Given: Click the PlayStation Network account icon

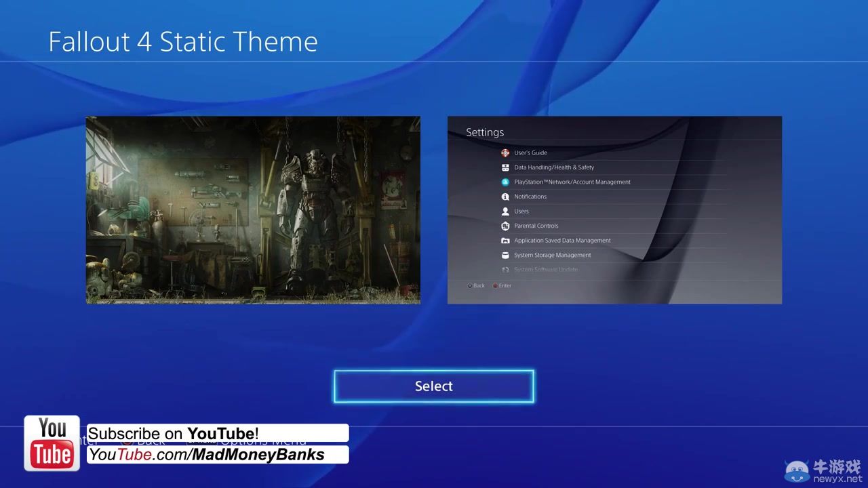Looking at the screenshot, I should tap(505, 182).
